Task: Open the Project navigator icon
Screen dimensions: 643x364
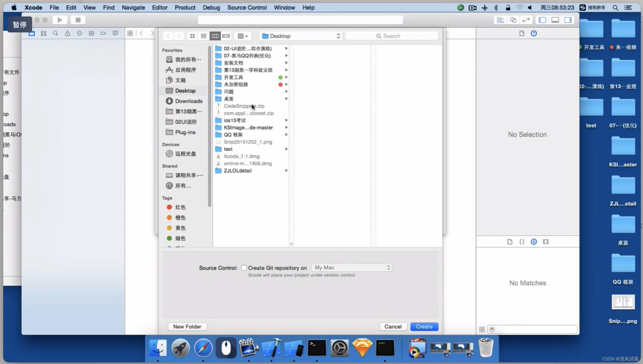Action: [32, 33]
